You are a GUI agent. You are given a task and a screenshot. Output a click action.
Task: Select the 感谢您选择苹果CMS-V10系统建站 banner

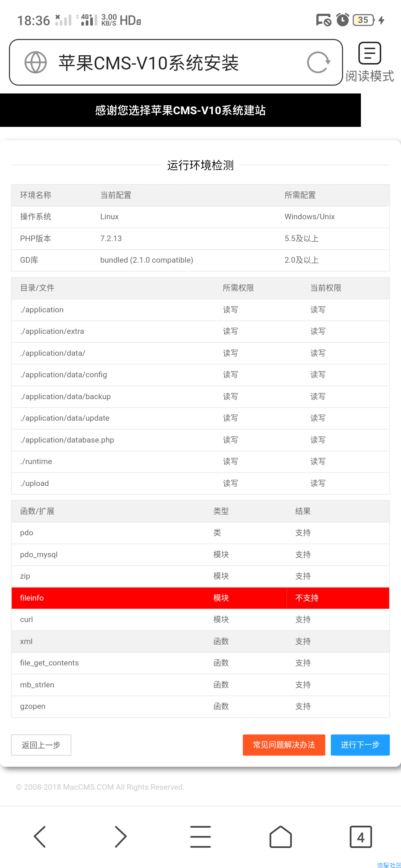(180, 110)
